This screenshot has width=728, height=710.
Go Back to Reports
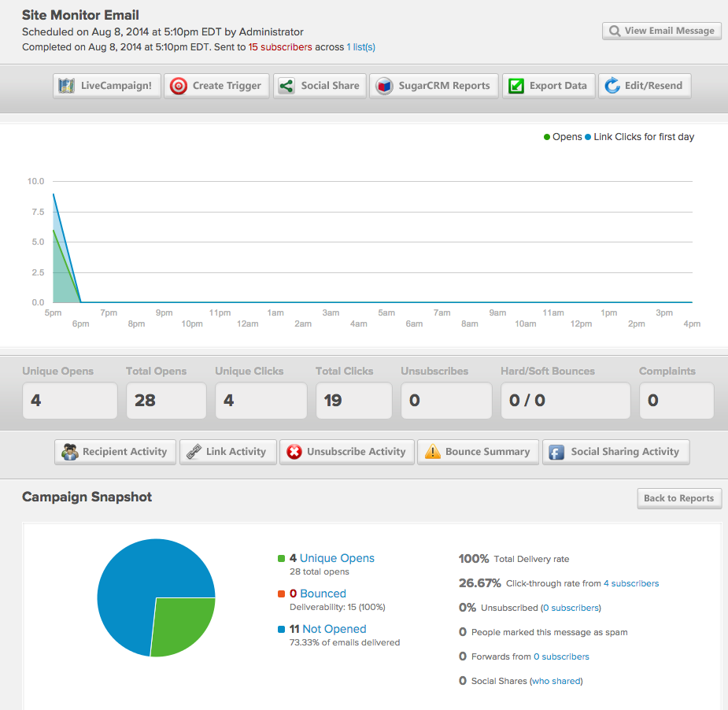click(x=679, y=498)
